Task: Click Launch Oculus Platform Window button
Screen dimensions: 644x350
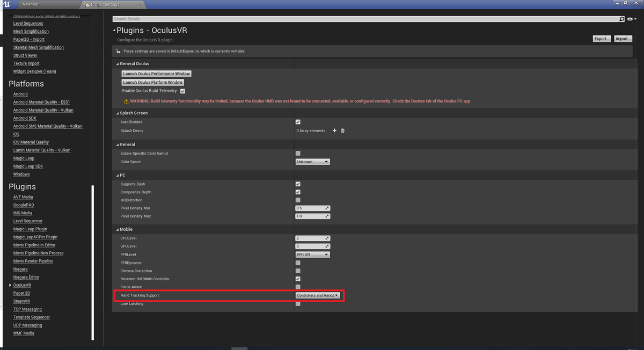Action: coord(153,82)
